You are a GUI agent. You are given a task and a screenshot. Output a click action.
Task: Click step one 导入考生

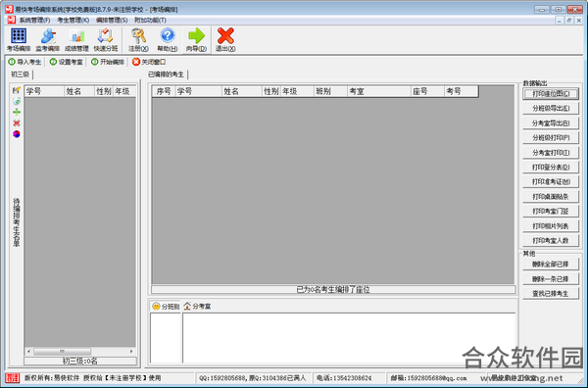(x=24, y=62)
